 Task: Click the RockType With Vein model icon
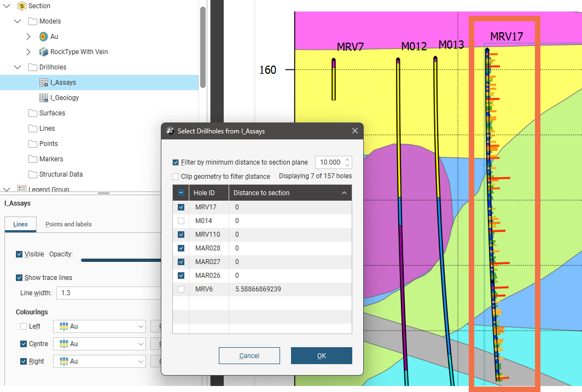(x=44, y=52)
